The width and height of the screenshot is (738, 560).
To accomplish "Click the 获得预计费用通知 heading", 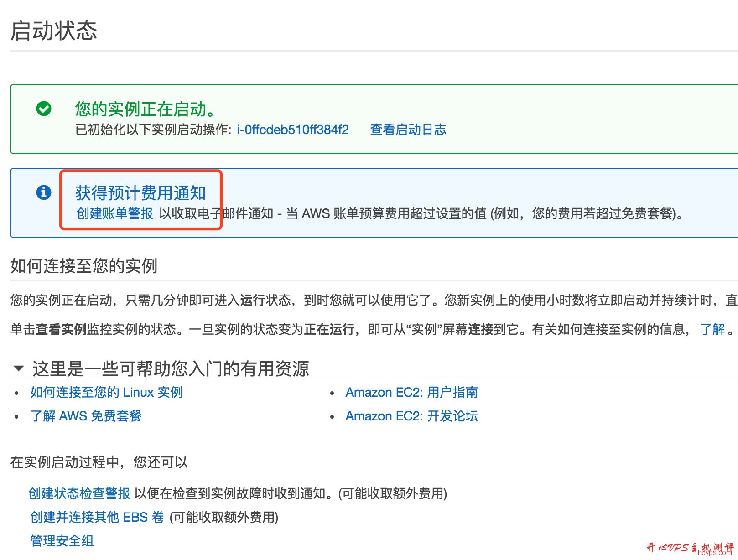I will [x=140, y=193].
